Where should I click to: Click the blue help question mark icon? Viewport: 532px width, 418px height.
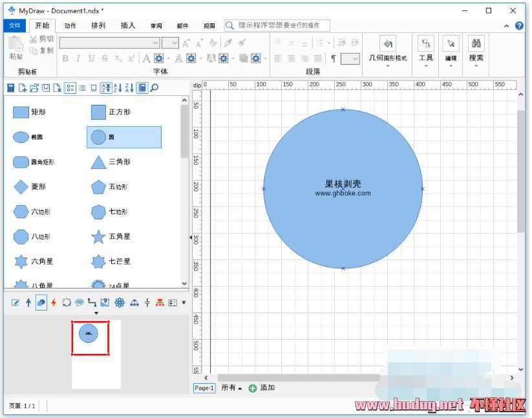(520, 26)
